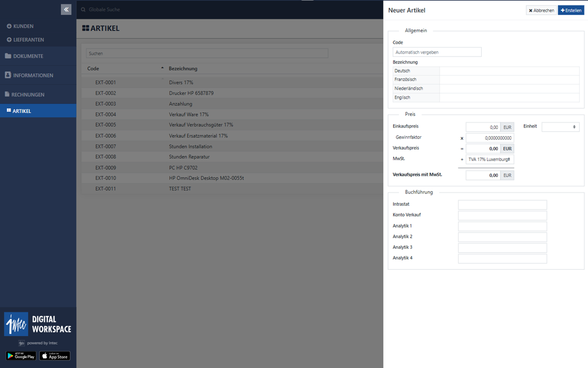
Task: Expand the MwSt. TVA 17% Luxembourg dropdown
Action: [490, 159]
